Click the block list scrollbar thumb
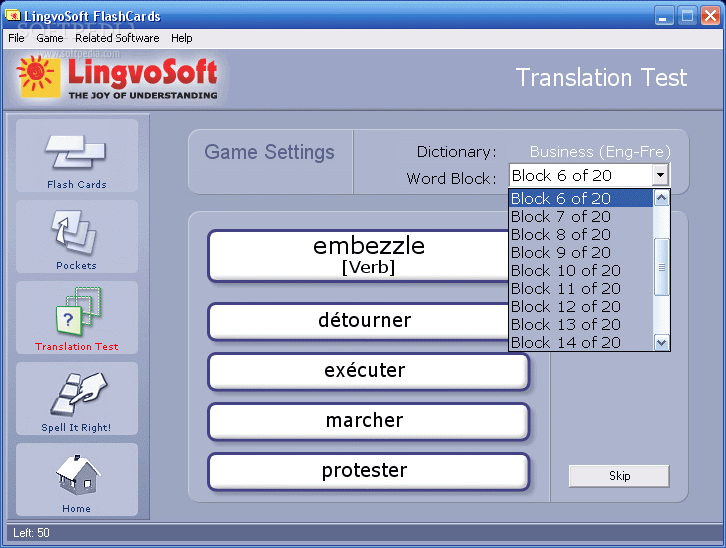Image resolution: width=726 pixels, height=548 pixels. (662, 267)
